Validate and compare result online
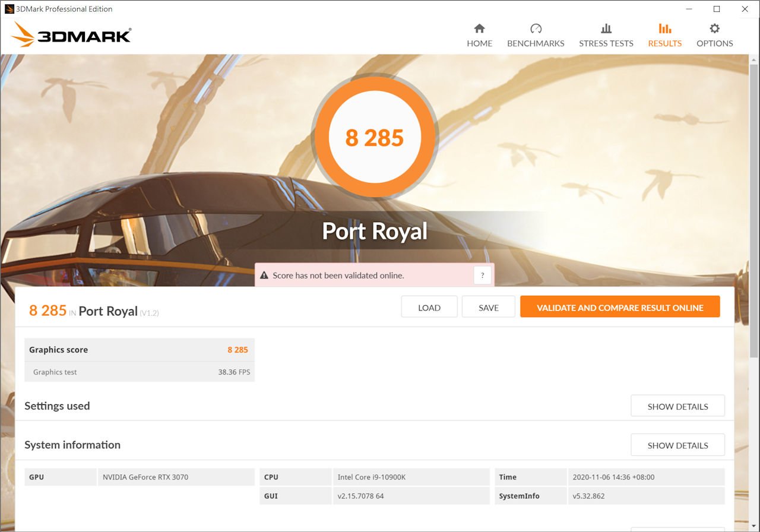This screenshot has width=760, height=532. pyautogui.click(x=620, y=307)
